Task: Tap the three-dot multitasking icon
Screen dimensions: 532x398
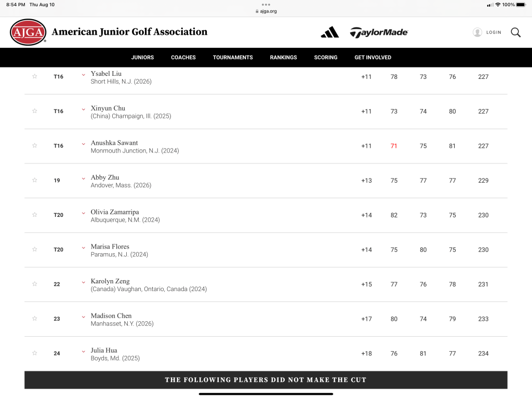Action: click(266, 4)
